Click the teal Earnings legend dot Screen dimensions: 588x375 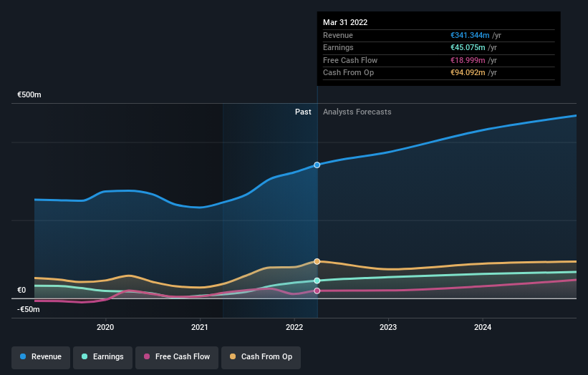(x=85, y=356)
